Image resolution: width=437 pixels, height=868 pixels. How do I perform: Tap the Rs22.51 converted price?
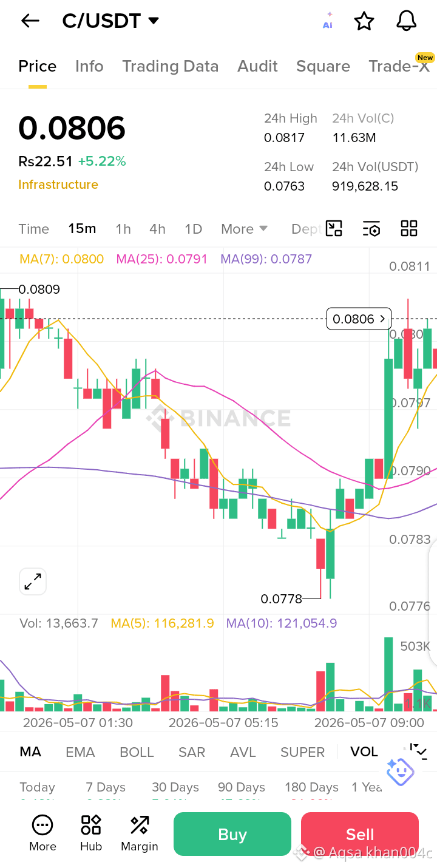point(46,161)
